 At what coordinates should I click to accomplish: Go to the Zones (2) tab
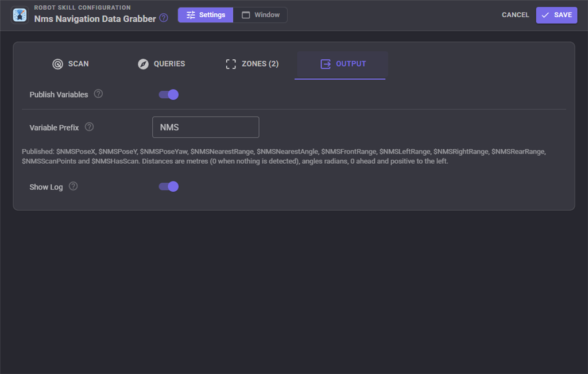pos(252,64)
